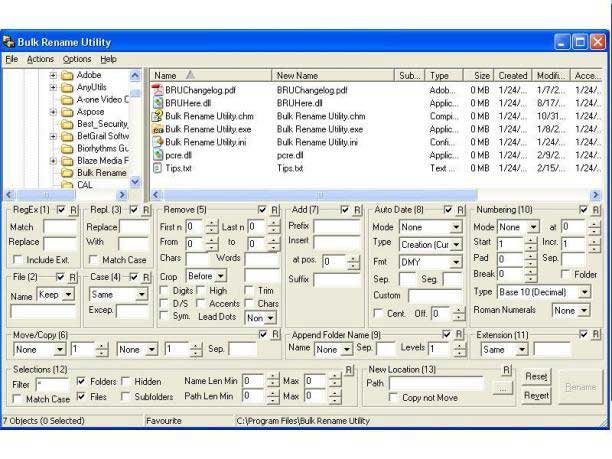
Task: Enable the Cent. checkbox in Auto Date
Action: [x=378, y=313]
